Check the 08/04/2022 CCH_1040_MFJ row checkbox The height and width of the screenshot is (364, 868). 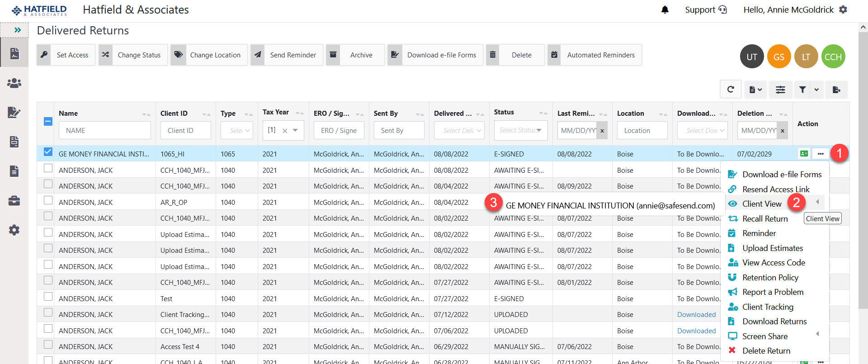[x=48, y=184]
